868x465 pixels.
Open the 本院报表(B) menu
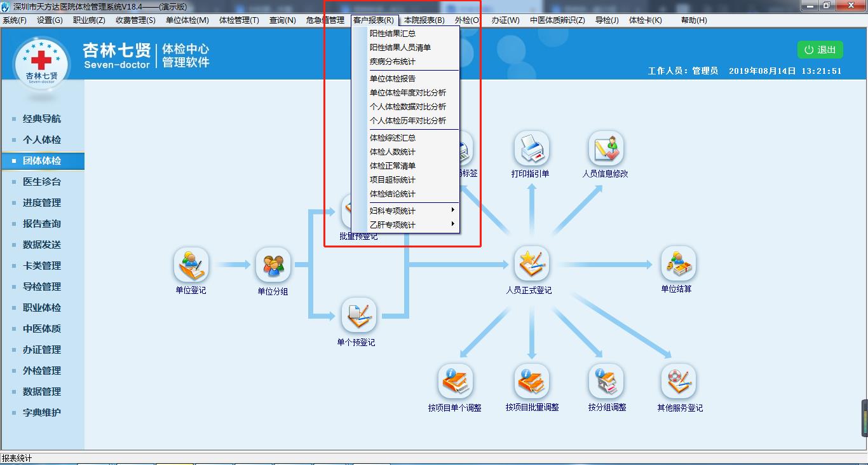424,20
